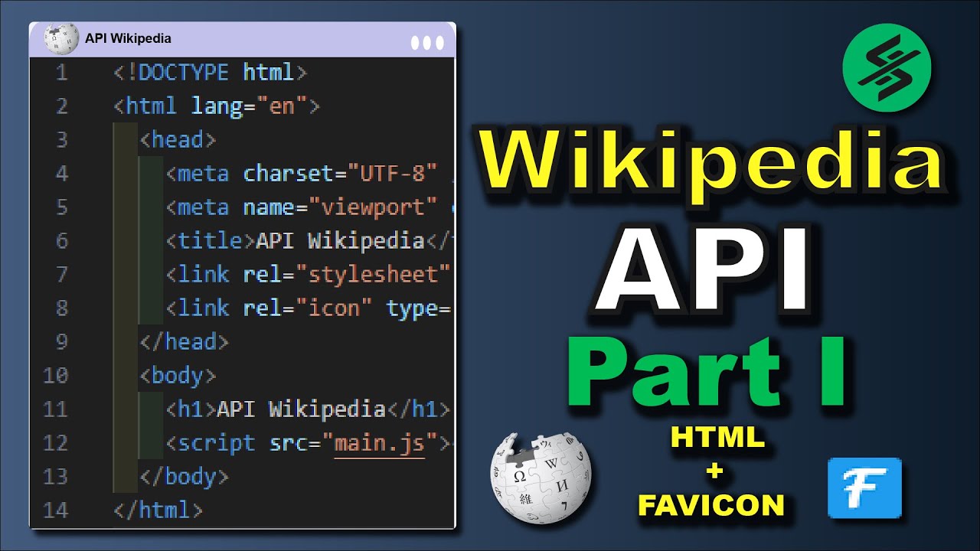Click the opening <body> tag
The image size is (980, 551).
coord(178,375)
